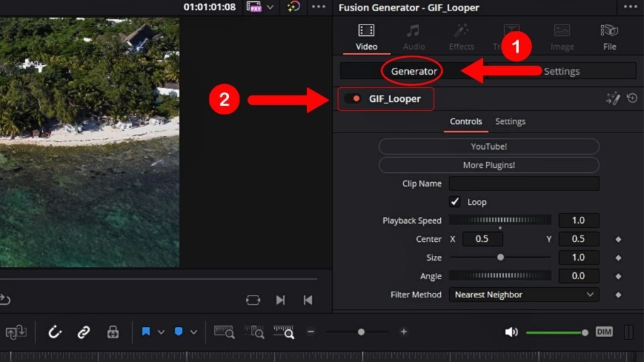
Task: Mute audio with the speaker icon
Action: tap(511, 332)
